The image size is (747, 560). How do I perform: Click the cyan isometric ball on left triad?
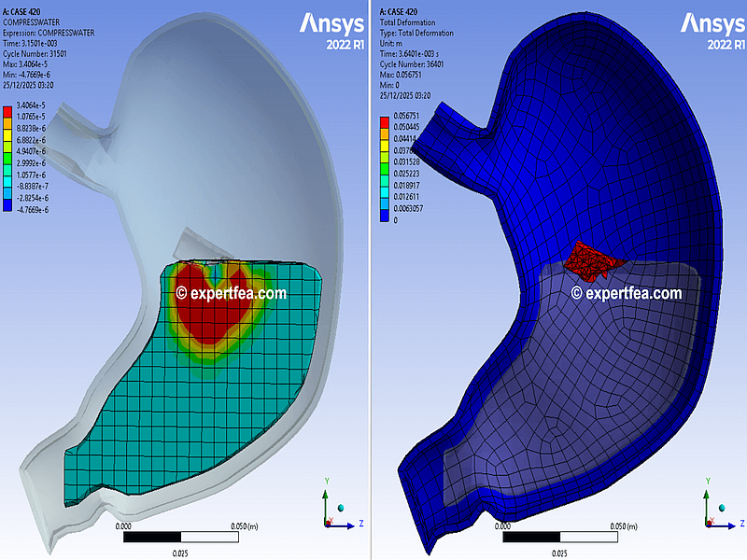point(341,506)
